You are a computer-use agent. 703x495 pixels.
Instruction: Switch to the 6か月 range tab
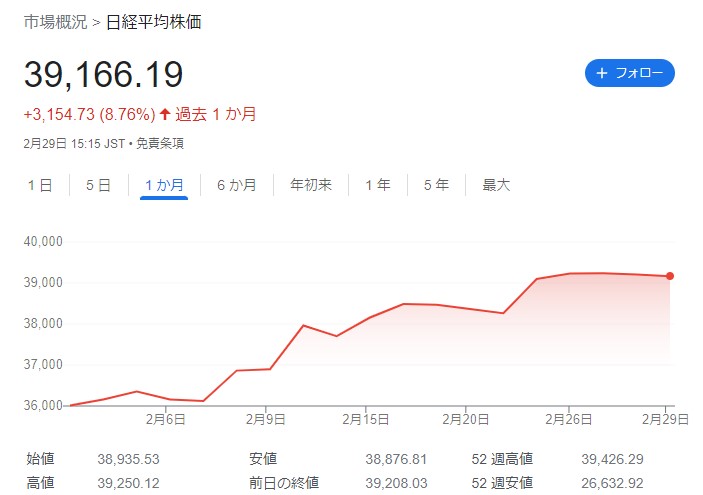(x=237, y=185)
